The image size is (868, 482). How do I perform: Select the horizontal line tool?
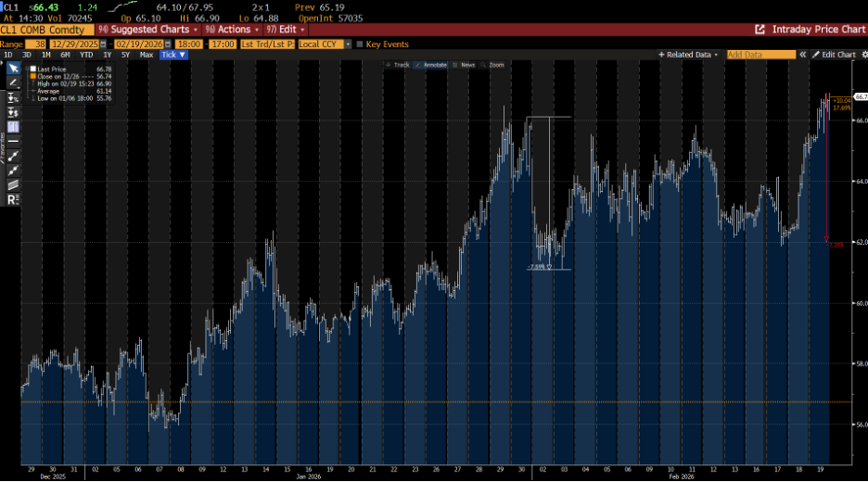[13, 140]
